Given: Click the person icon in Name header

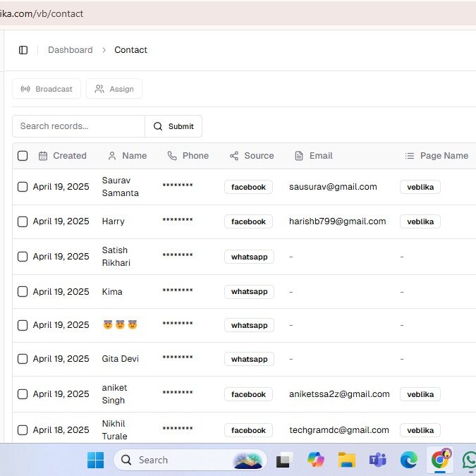Looking at the screenshot, I should coord(112,156).
